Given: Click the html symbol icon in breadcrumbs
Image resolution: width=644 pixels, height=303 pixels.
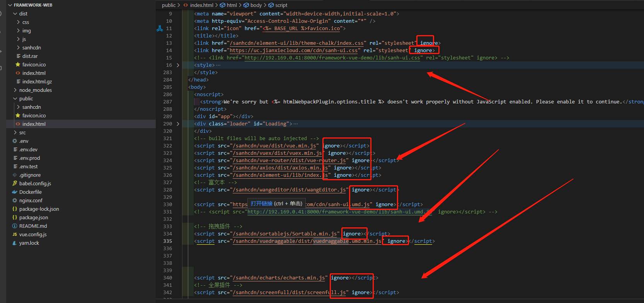Looking at the screenshot, I should [223, 5].
